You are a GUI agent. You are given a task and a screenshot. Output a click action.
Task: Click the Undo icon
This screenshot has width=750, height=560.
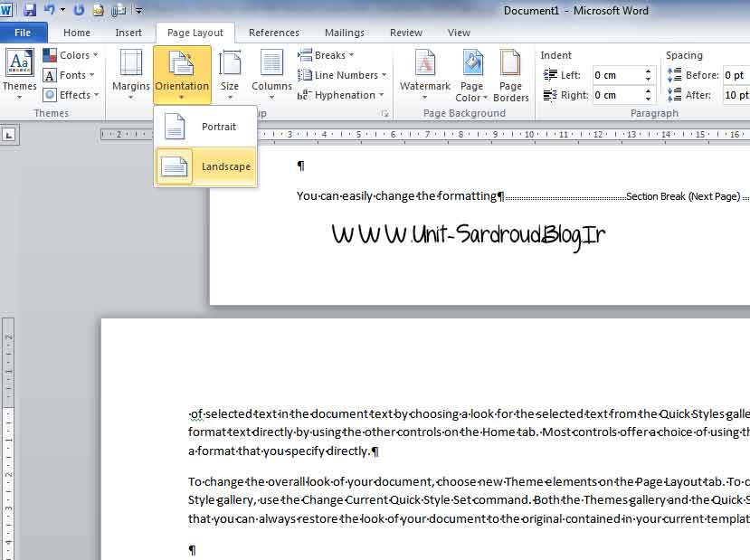coord(50,10)
